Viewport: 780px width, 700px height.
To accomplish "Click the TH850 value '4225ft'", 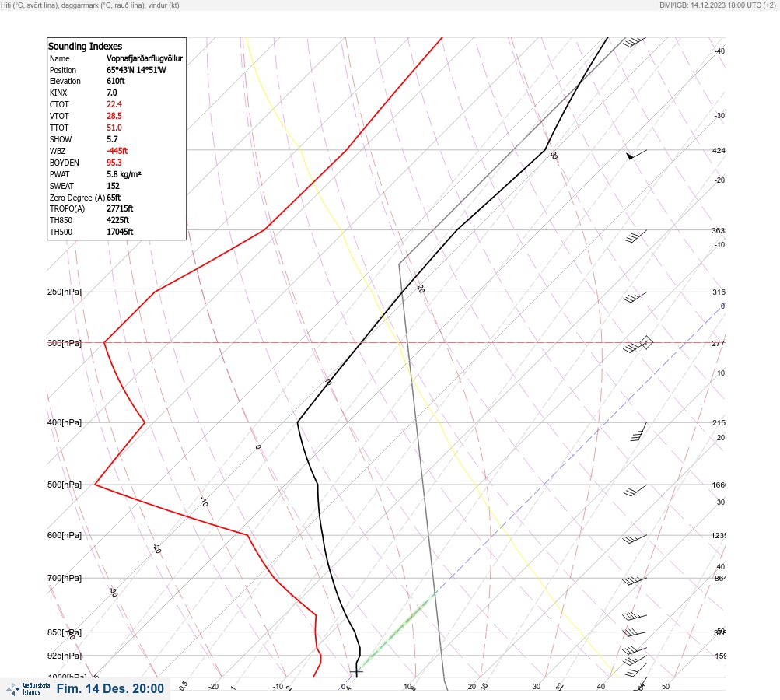I will 118,220.
